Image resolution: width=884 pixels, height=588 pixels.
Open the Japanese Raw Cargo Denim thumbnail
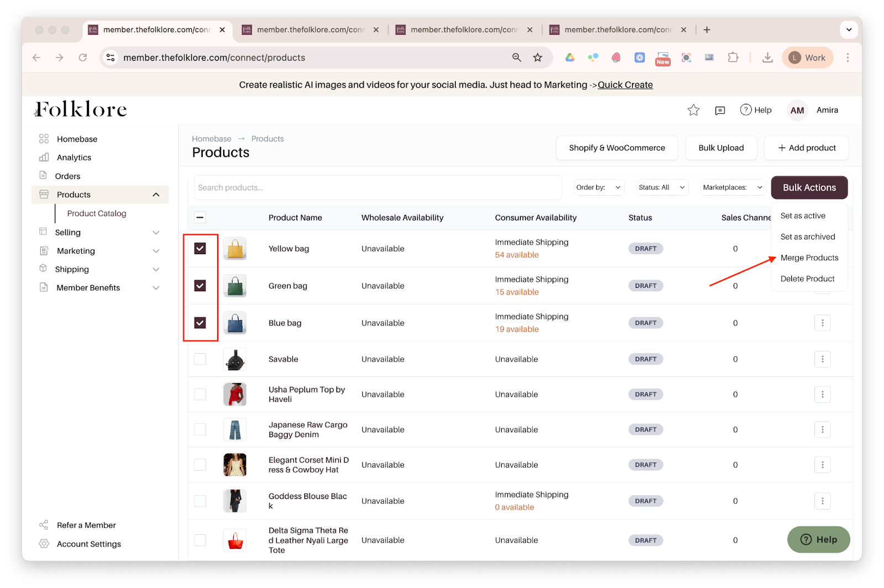(x=235, y=429)
